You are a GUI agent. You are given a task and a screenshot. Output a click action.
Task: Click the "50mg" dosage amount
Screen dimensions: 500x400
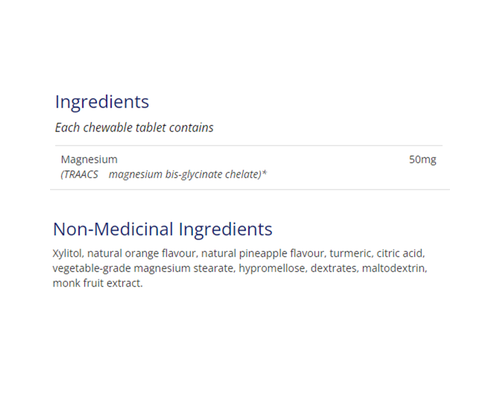pyautogui.click(x=422, y=160)
